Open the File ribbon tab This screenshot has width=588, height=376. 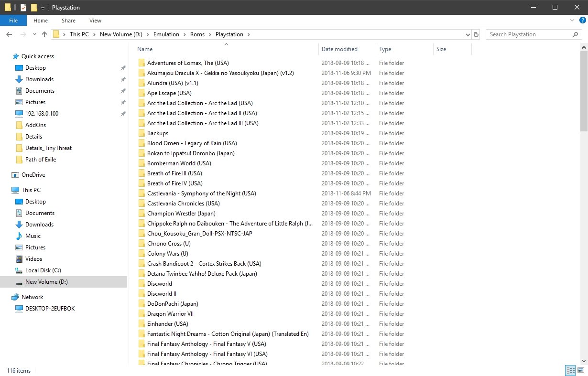click(x=13, y=21)
